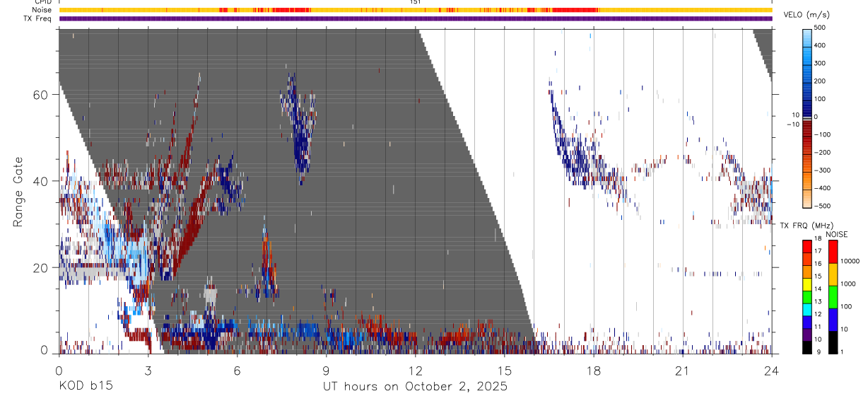868x401 pixels.
Task: Click the x-axis tick label "24"
Action: tap(772, 370)
